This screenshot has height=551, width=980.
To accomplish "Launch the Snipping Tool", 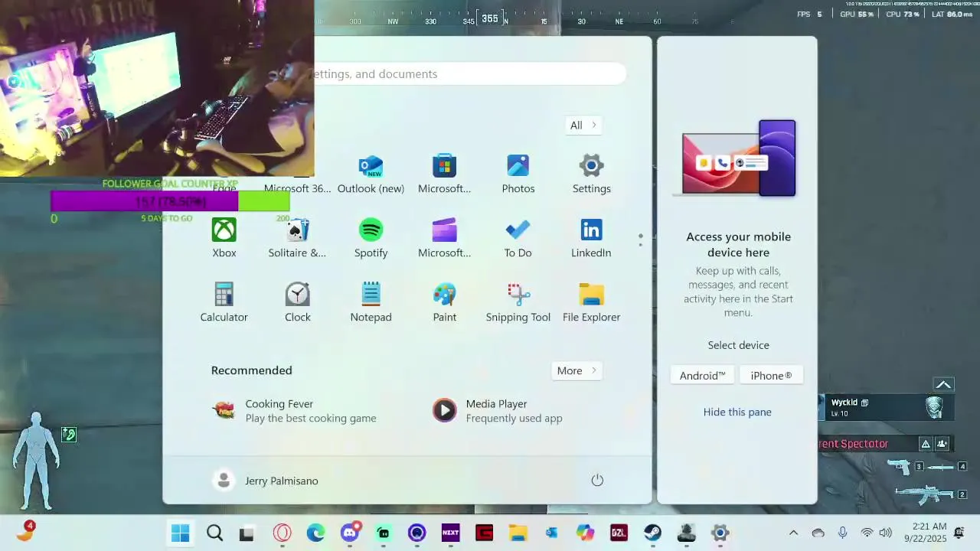I will 518,303.
